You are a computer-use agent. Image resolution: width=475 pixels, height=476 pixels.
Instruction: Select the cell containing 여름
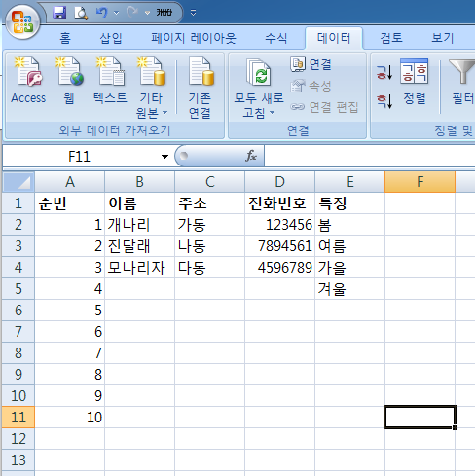[349, 246]
